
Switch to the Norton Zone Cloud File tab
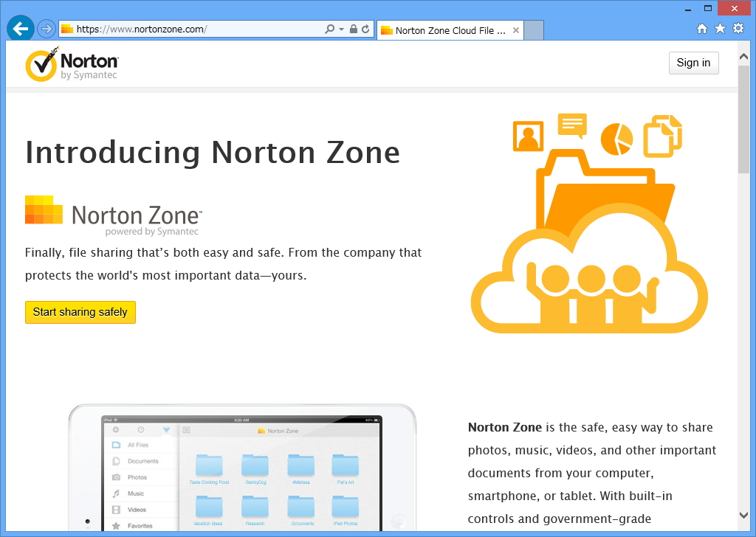click(447, 30)
